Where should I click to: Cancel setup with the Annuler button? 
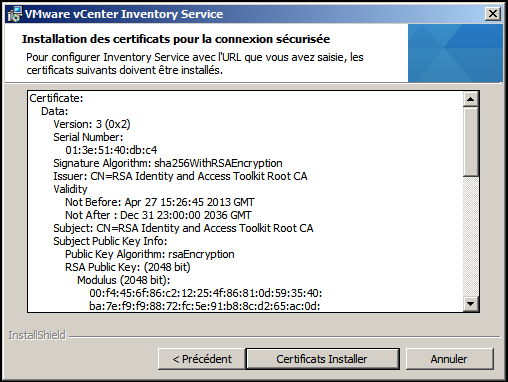click(449, 359)
